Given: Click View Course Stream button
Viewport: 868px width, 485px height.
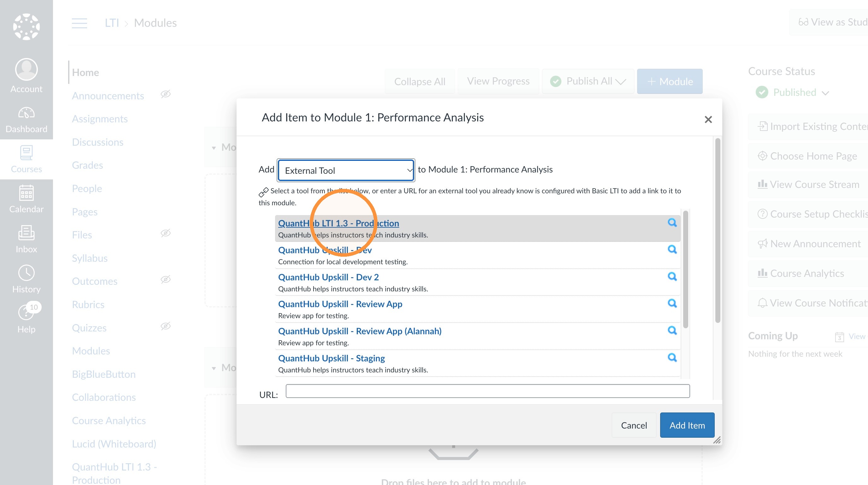Looking at the screenshot, I should pos(808,184).
